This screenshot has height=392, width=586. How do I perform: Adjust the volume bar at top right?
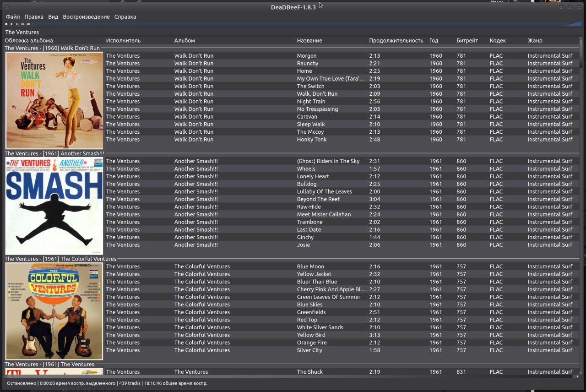[574, 24]
